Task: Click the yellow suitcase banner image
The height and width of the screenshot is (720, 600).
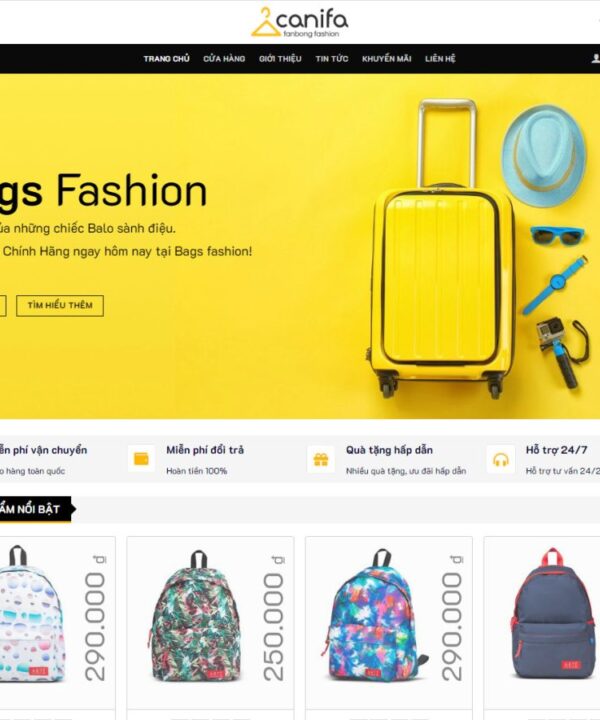Action: [441, 248]
